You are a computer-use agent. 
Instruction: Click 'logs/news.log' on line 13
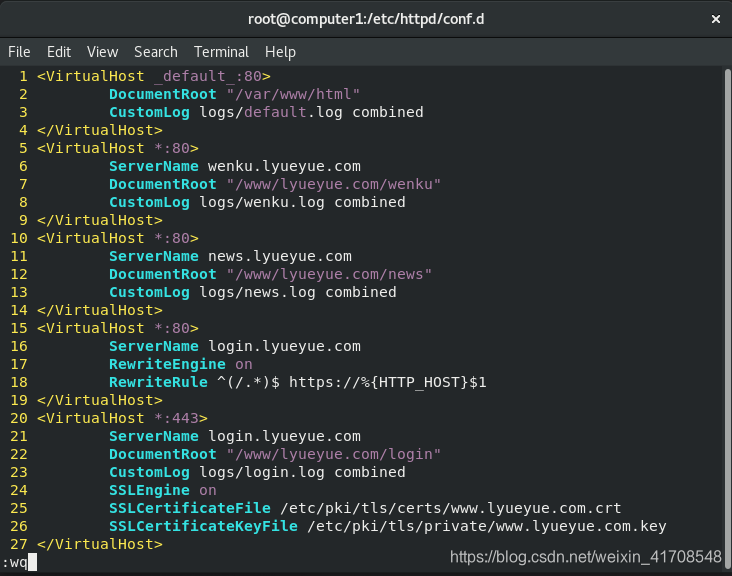[257, 292]
